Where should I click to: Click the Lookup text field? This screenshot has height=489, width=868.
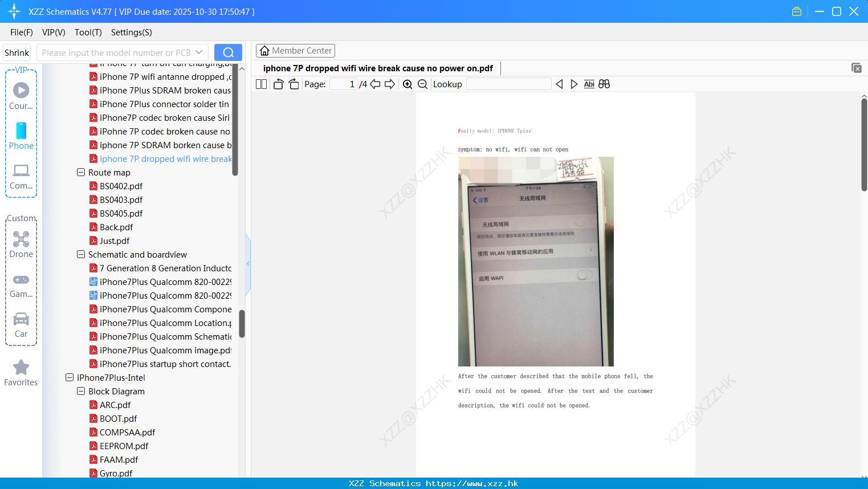(x=509, y=84)
